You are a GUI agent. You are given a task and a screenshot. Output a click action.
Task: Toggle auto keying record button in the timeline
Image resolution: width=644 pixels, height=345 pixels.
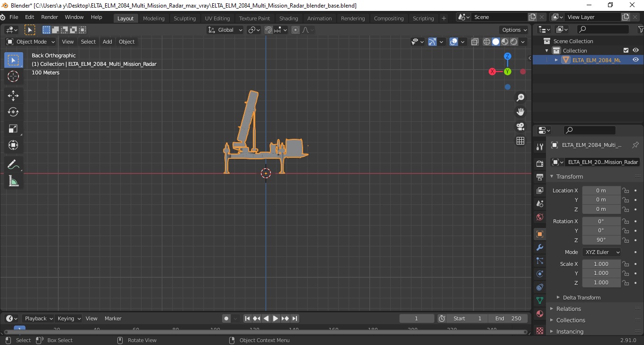coord(226,318)
